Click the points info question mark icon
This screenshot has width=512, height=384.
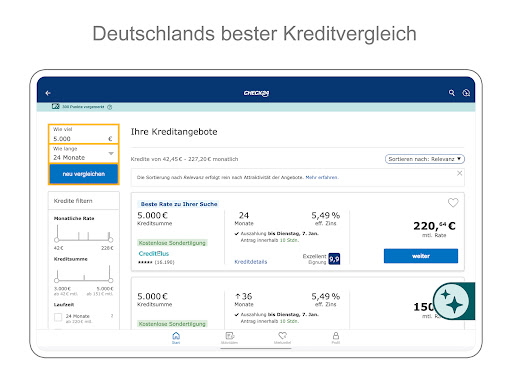(x=110, y=107)
